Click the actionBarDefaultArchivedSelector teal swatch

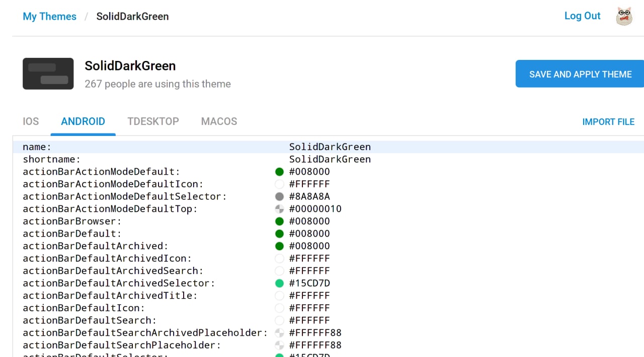point(279,283)
